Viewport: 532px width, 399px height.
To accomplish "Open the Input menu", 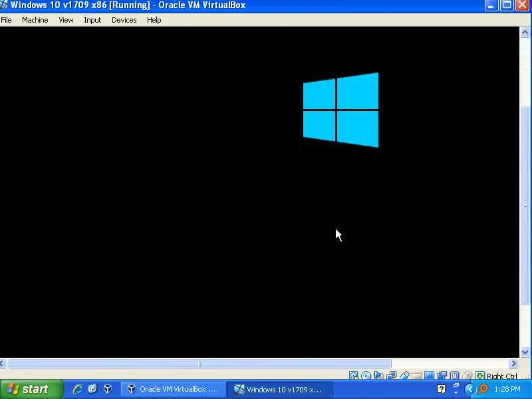I will click(x=92, y=20).
